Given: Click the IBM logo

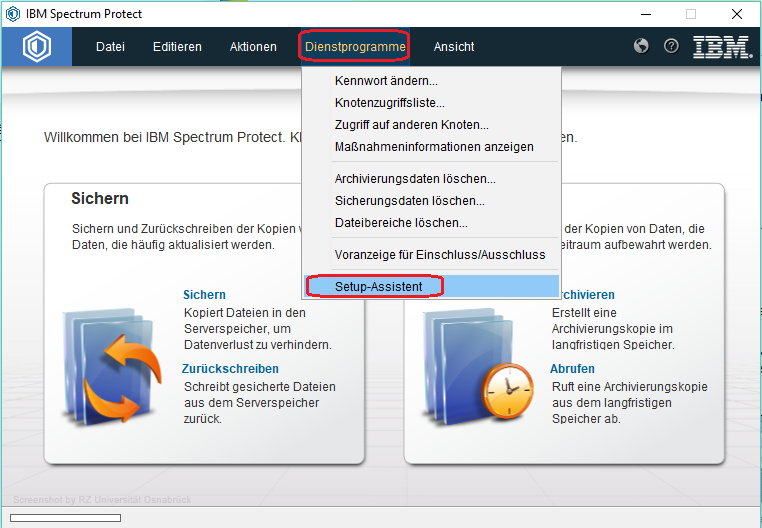Looking at the screenshot, I should tap(722, 47).
